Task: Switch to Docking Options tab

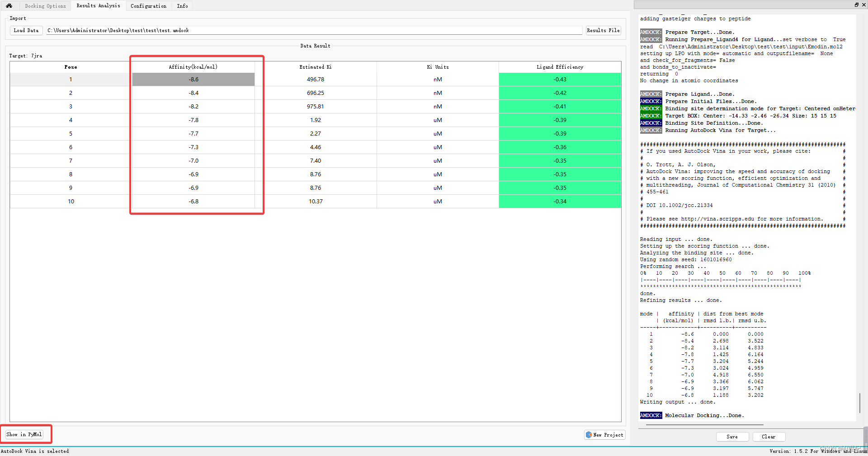Action: (45, 6)
